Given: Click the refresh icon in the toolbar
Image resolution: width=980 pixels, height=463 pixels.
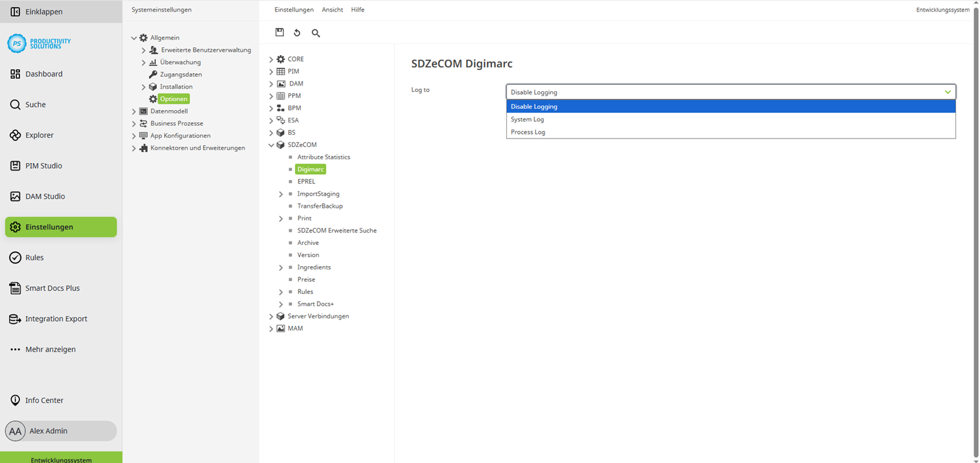Looking at the screenshot, I should [x=297, y=32].
